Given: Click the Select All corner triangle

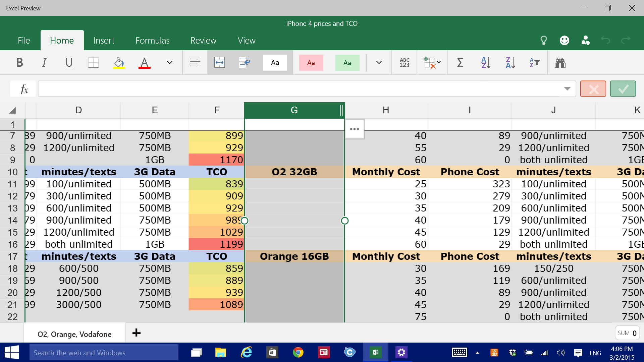Looking at the screenshot, I should coord(12,110).
